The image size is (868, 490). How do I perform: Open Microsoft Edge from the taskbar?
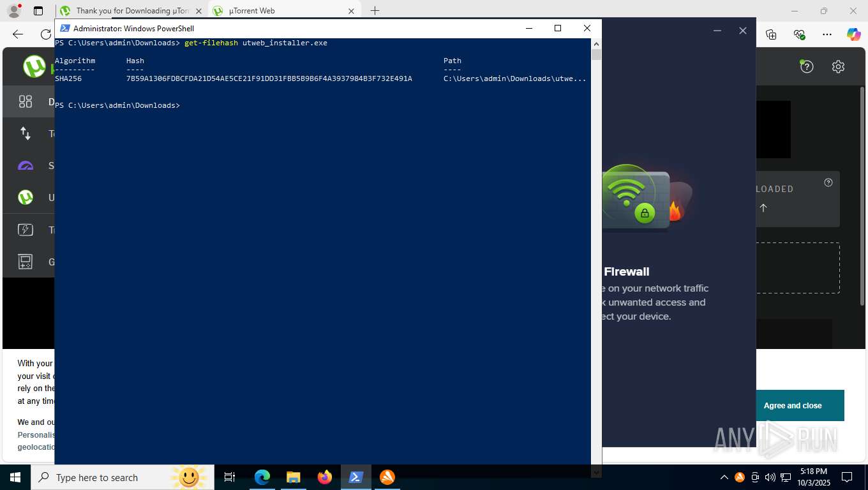(x=262, y=477)
